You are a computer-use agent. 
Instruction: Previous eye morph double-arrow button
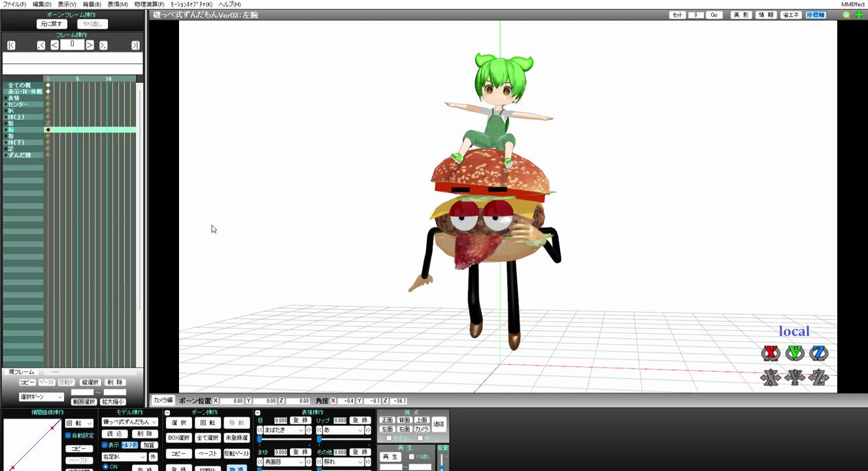(x=259, y=430)
